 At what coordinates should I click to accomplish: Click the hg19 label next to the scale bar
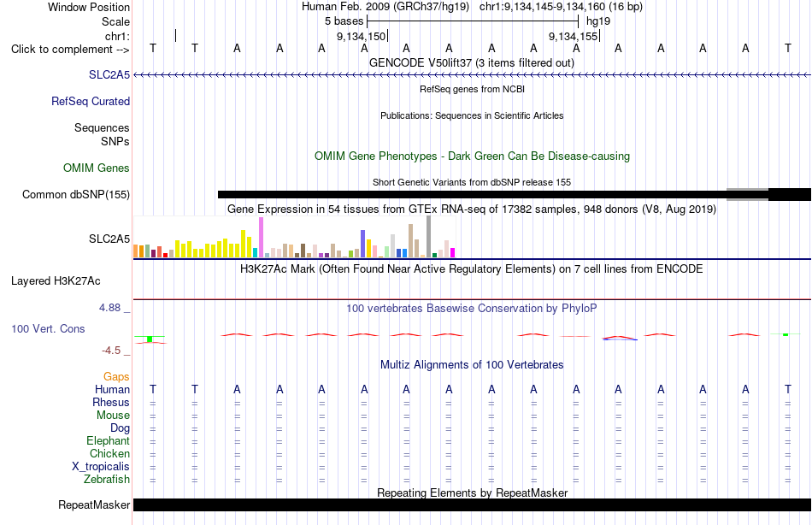pos(598,21)
